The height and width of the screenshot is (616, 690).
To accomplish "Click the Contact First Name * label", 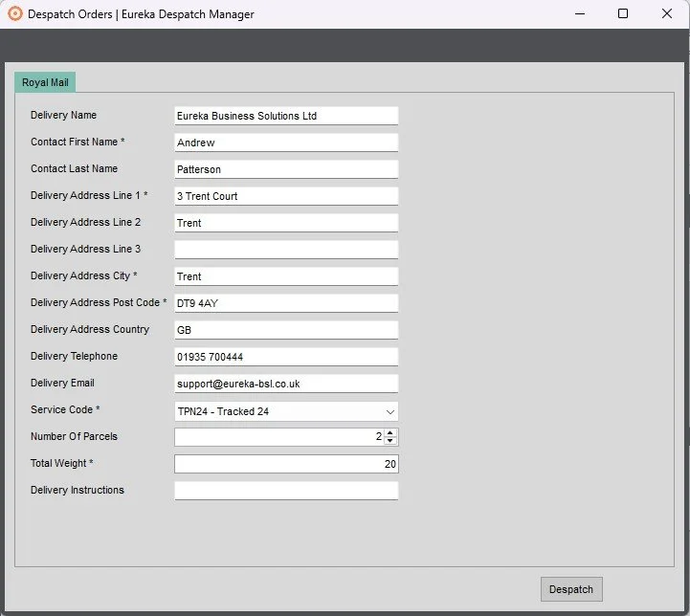I will [x=78, y=142].
